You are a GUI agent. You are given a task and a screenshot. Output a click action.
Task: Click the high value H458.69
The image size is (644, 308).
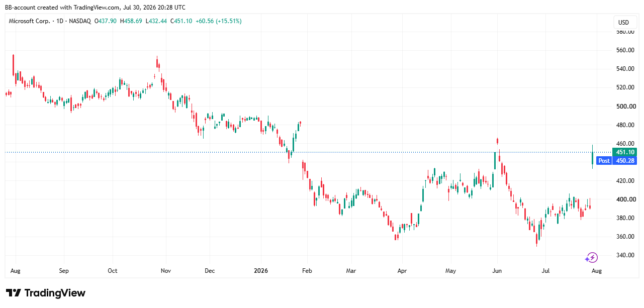[x=132, y=21]
